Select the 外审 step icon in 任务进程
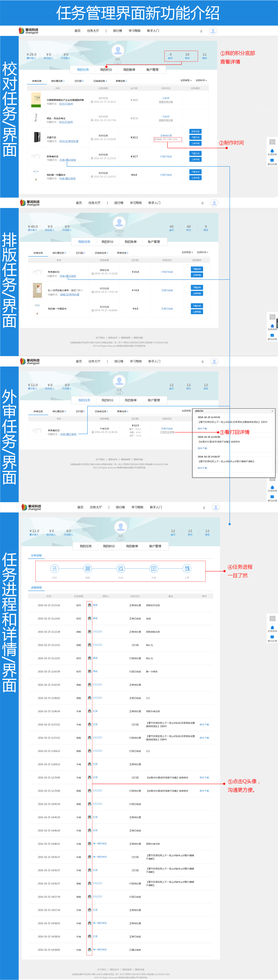The height and width of the screenshot is (980, 278). (120, 569)
